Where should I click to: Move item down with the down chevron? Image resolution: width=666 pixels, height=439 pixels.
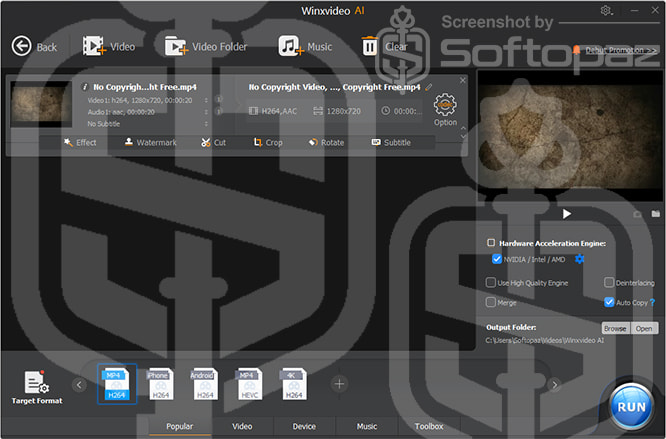(x=463, y=136)
